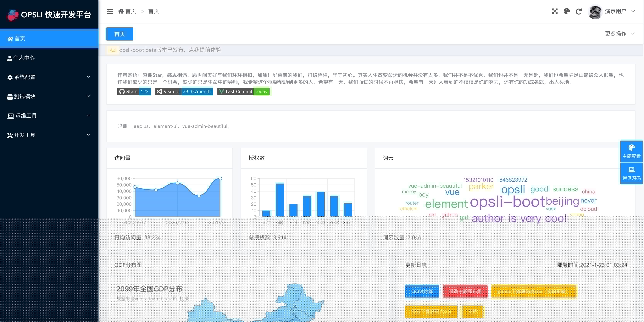Screen dimensions: 644x322
Task: Collapse sidebar with the hamburger menu icon
Action: pyautogui.click(x=110, y=11)
